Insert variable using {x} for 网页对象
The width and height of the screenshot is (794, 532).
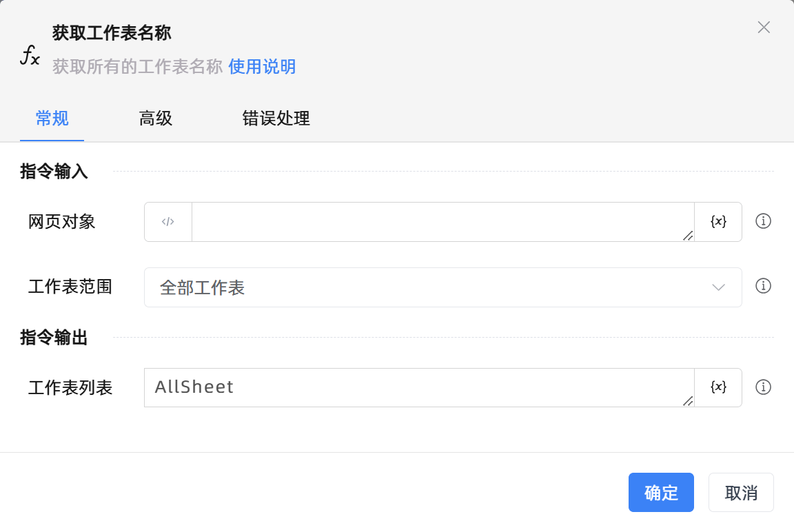(x=718, y=222)
